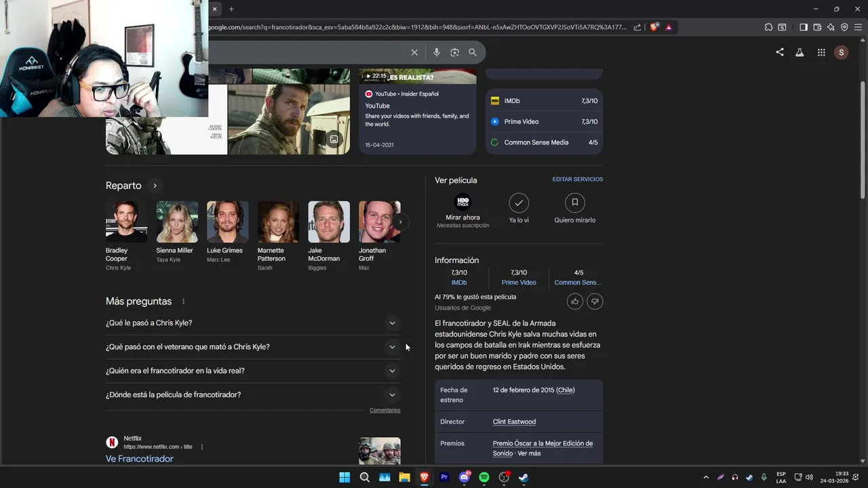Start voice search with the microphone icon

[x=436, y=52]
